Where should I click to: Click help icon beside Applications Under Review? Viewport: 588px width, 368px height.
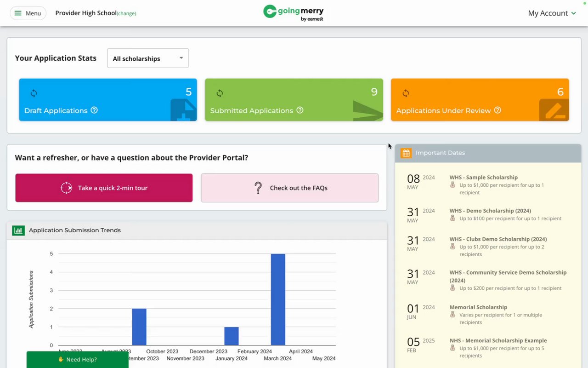tap(498, 110)
